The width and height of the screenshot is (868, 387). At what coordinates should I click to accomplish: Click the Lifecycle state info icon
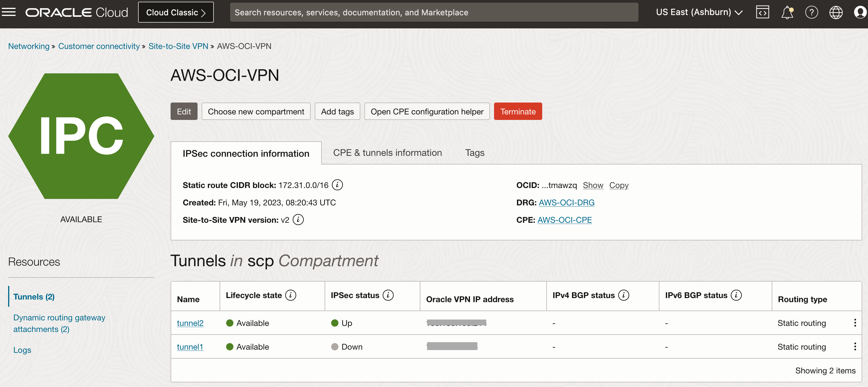pyautogui.click(x=290, y=295)
